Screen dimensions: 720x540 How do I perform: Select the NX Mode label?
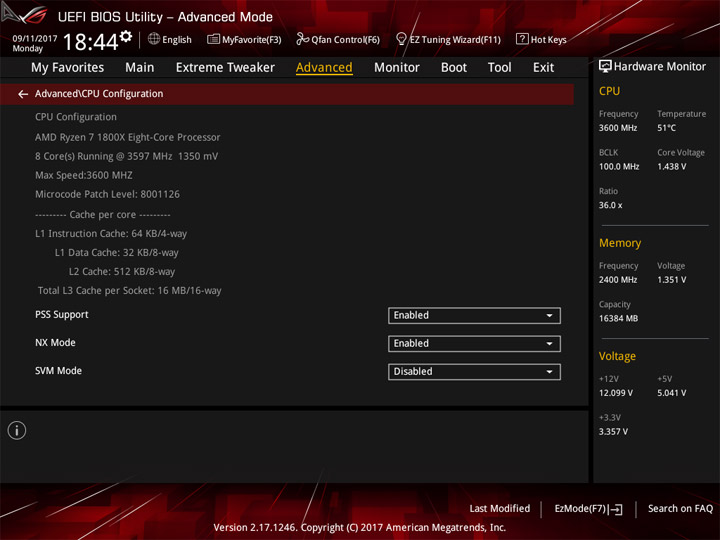[x=55, y=343]
